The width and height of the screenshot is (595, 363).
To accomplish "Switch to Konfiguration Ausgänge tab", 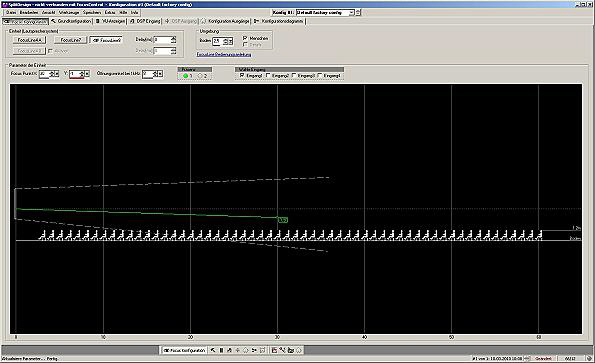I will [225, 21].
